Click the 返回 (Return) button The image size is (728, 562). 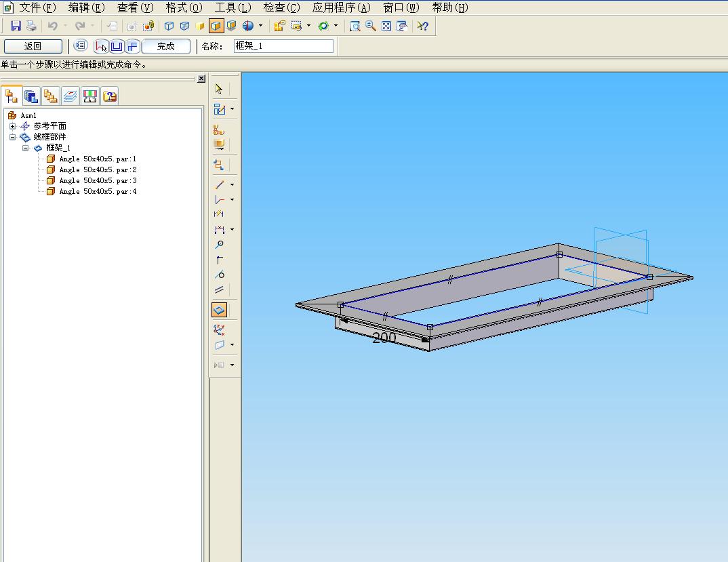(33, 46)
